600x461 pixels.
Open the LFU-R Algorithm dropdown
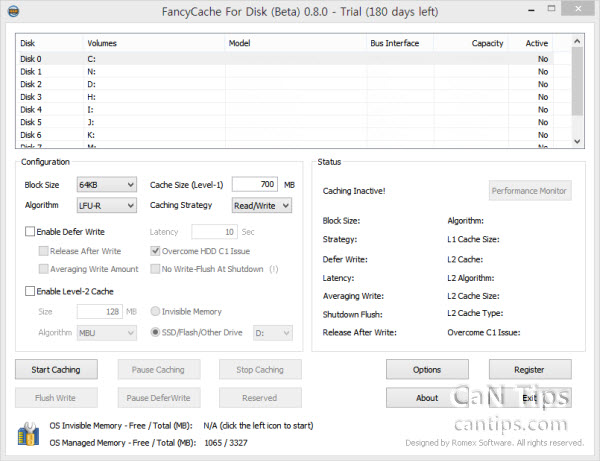[x=107, y=205]
